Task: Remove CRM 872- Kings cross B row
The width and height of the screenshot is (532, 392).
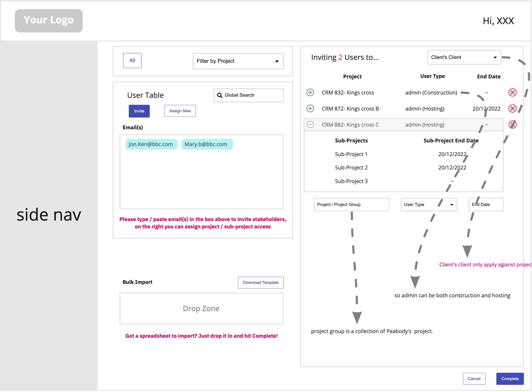Action: tap(513, 109)
